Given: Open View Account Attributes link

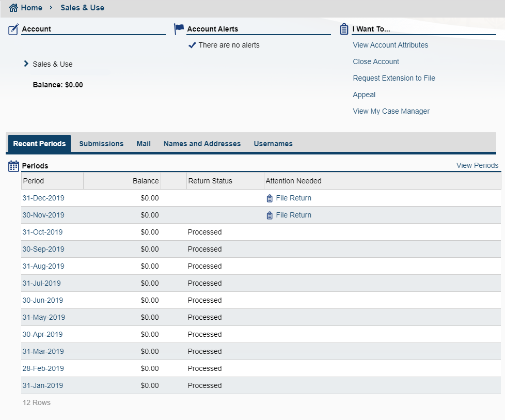Looking at the screenshot, I should pyautogui.click(x=390, y=45).
